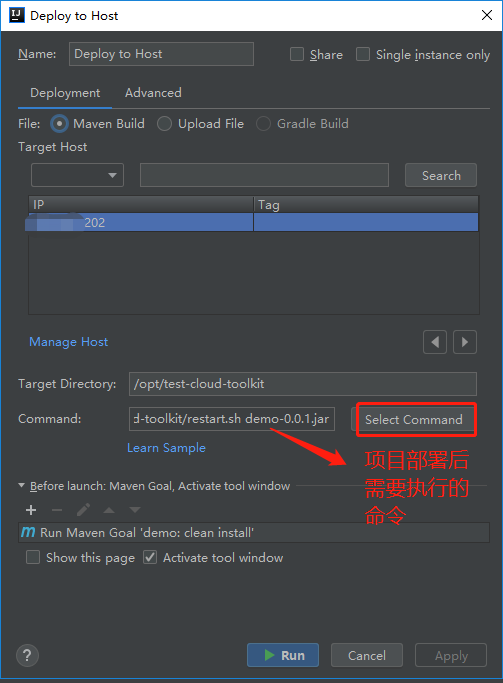The image size is (503, 683).
Task: Click the move down triangle icon
Action: pyautogui.click(x=135, y=510)
